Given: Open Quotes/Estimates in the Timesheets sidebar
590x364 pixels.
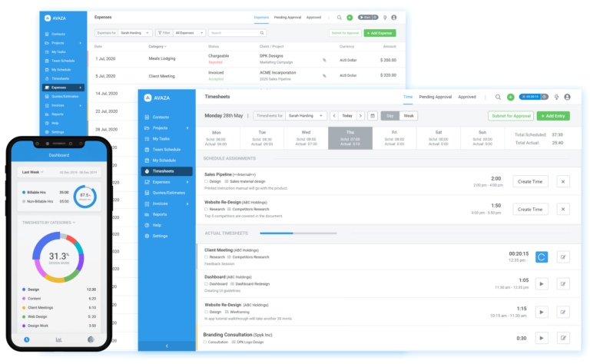Looking at the screenshot, I should (x=168, y=193).
